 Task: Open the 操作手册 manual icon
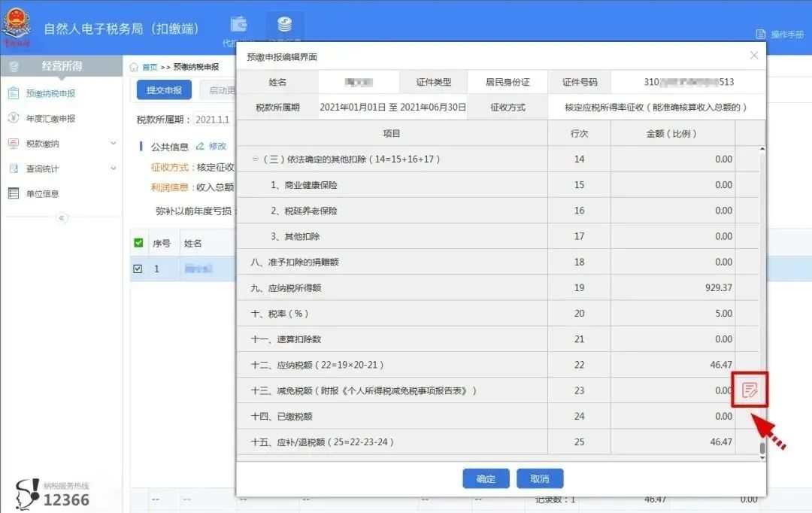click(761, 34)
